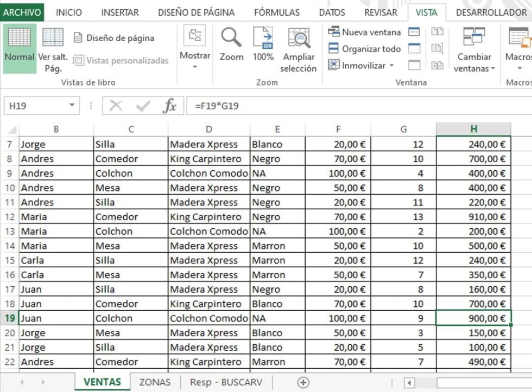The height and width of the screenshot is (392, 532).
Task: Click Organizar todo windows
Action: click(365, 49)
